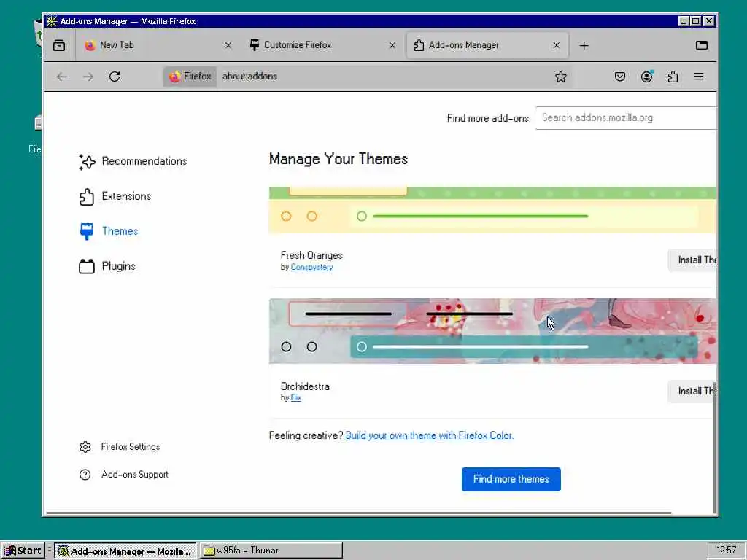
Task: Click the Plugins block icon
Action: pyautogui.click(x=87, y=266)
